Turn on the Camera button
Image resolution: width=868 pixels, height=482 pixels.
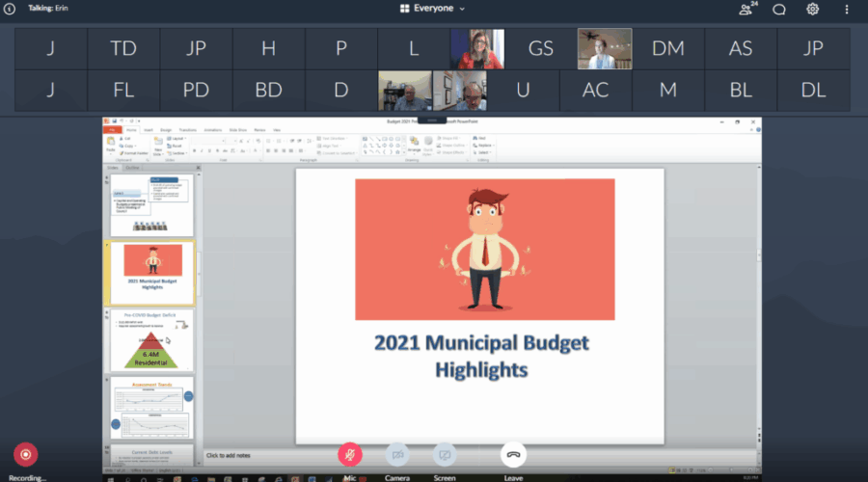click(397, 453)
